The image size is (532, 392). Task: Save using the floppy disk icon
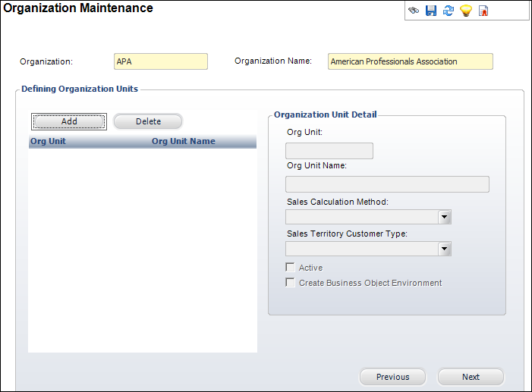point(431,11)
